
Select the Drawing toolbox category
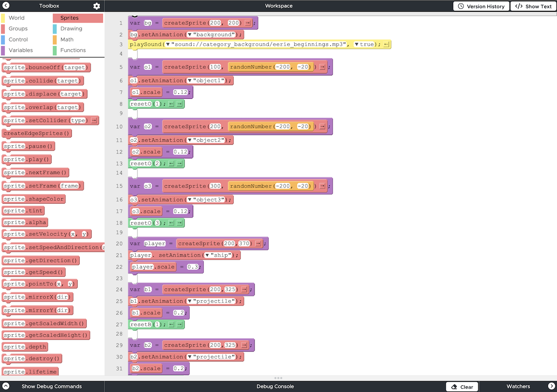[x=71, y=29]
